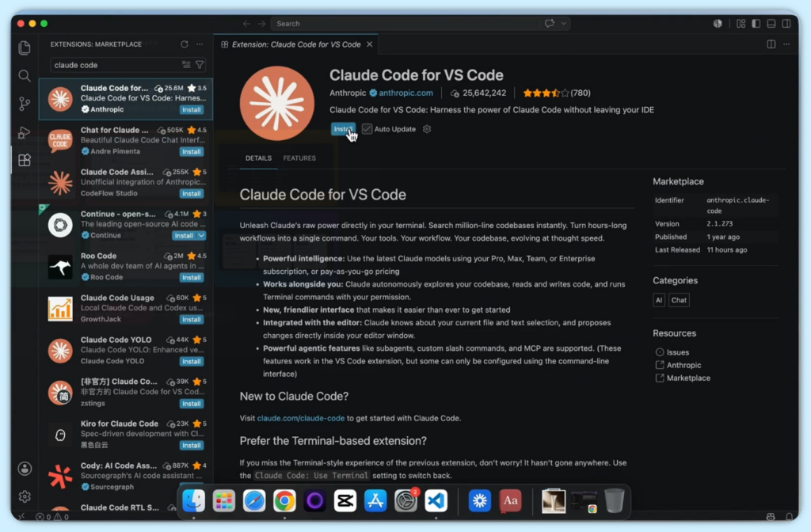This screenshot has width=811, height=532.
Task: Toggle the Auto Update checkbox
Action: pyautogui.click(x=367, y=129)
